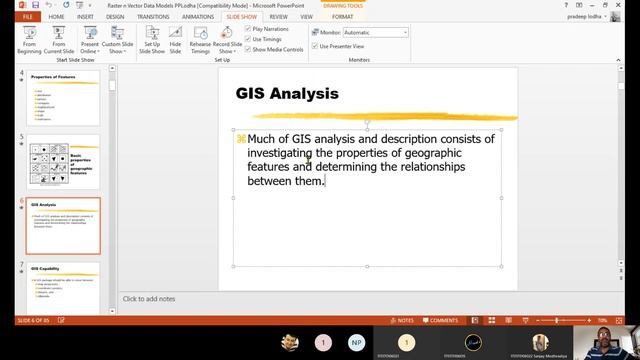Switch to the VIEW tab

coord(306,17)
